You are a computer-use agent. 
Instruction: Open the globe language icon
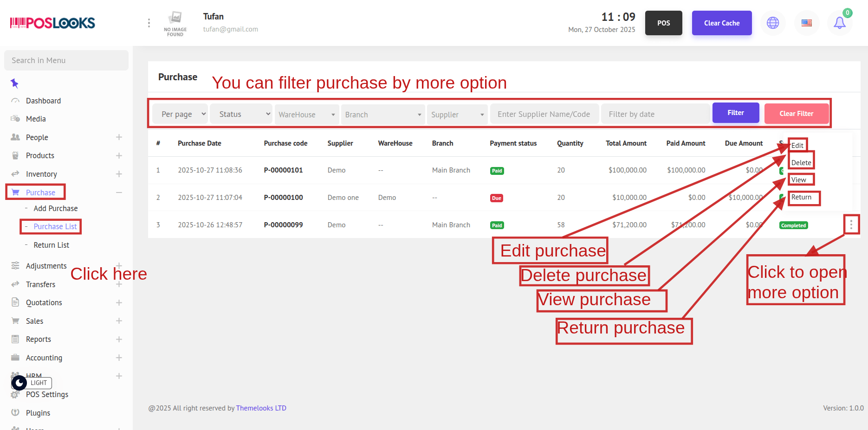click(772, 23)
